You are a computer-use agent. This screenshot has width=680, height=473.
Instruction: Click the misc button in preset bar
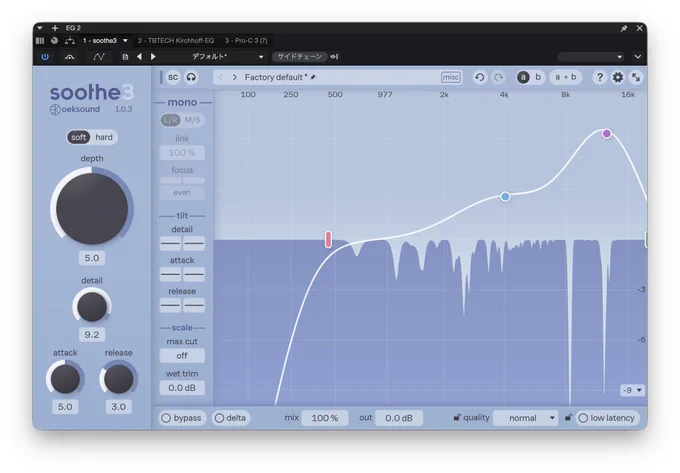pyautogui.click(x=451, y=77)
